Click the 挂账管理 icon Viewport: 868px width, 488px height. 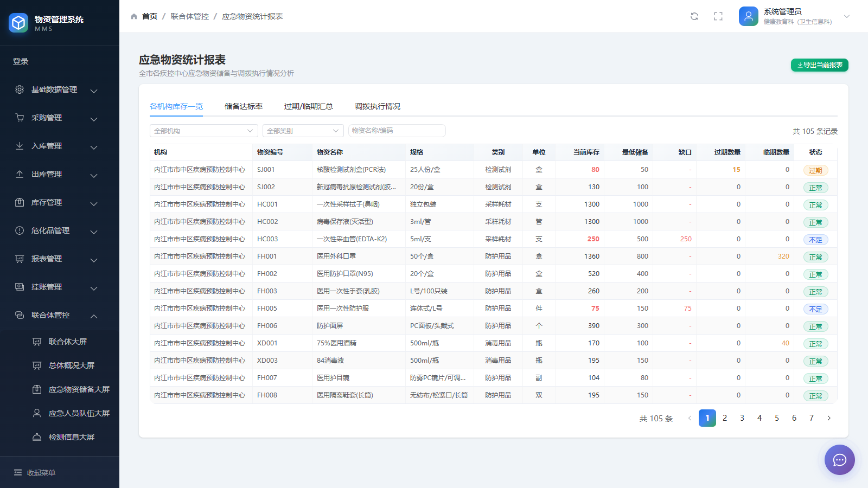point(20,287)
